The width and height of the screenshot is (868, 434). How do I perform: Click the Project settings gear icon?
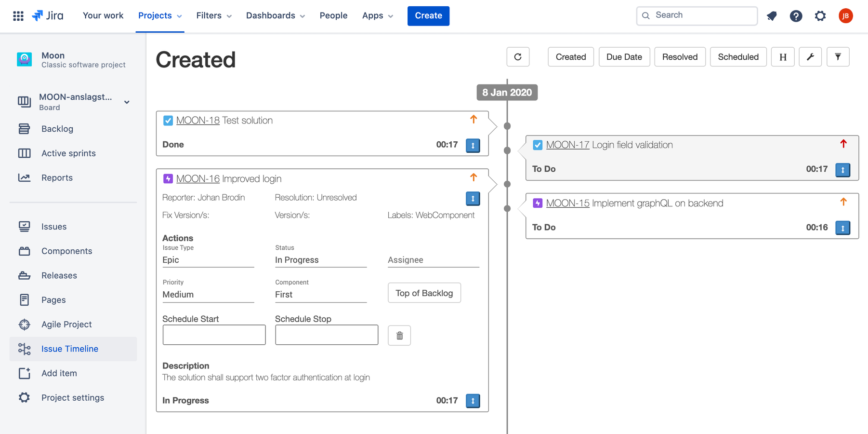tap(24, 397)
